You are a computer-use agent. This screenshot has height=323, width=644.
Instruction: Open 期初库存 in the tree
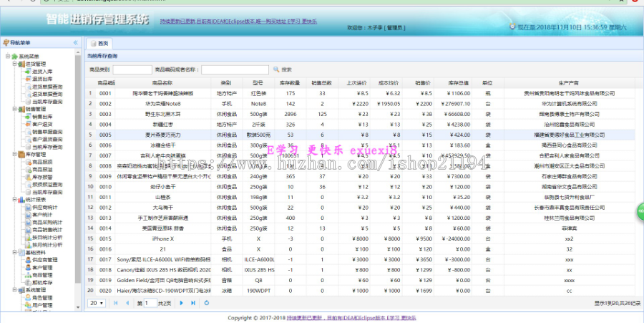(42, 283)
